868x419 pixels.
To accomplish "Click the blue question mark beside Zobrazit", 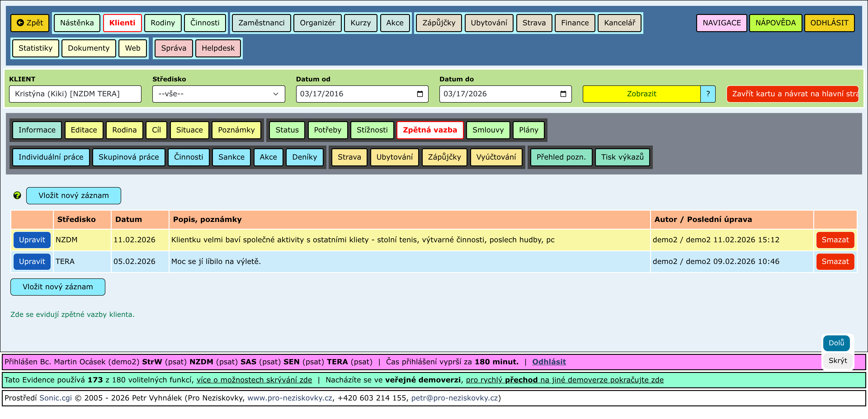I will click(708, 94).
